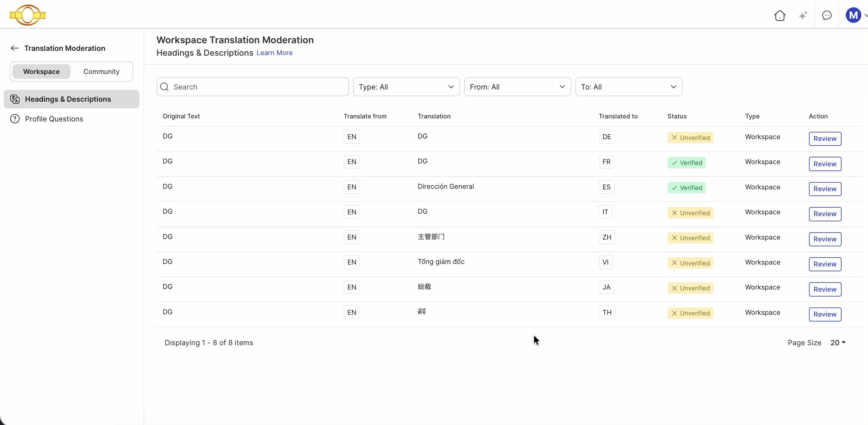Click the 総裁 translation text

(424, 287)
